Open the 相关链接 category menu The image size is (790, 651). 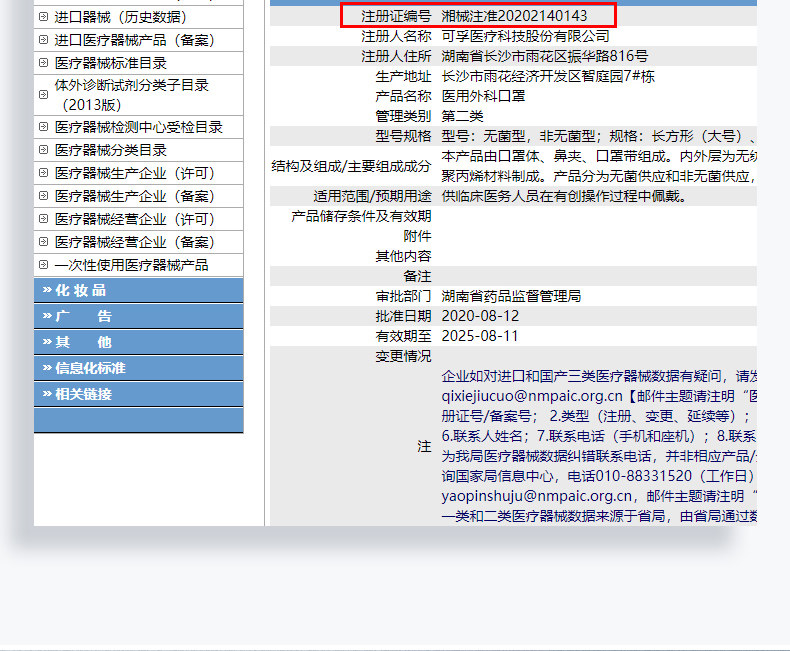click(x=139, y=394)
